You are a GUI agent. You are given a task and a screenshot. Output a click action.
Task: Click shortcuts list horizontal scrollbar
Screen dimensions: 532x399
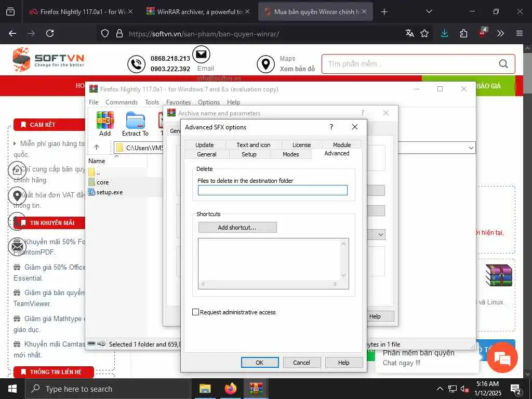269,284
